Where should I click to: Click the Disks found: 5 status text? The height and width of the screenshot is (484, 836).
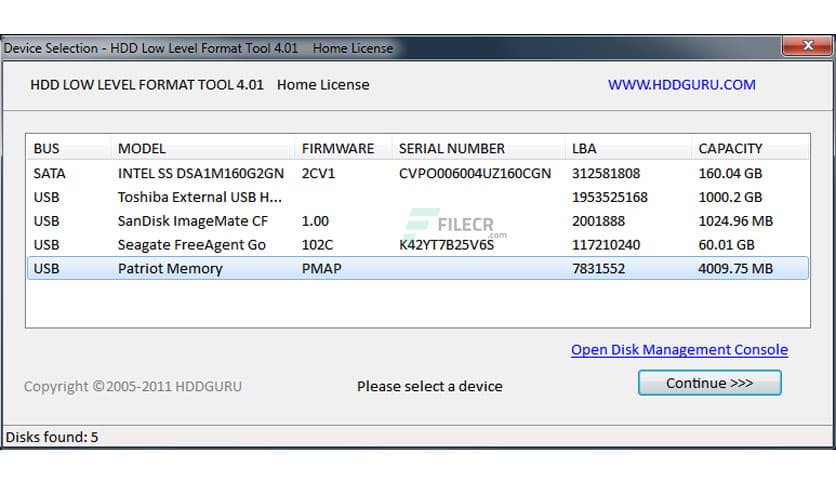[x=52, y=437]
